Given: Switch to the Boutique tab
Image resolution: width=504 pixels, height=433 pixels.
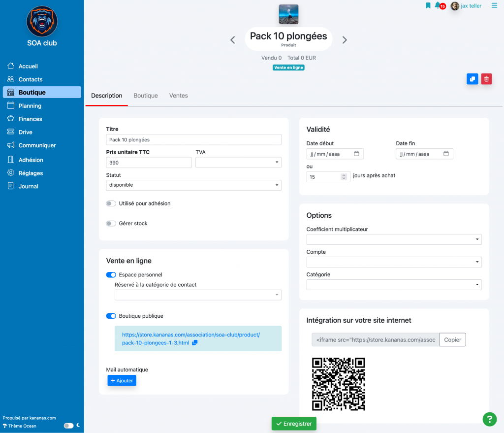Looking at the screenshot, I should point(146,96).
